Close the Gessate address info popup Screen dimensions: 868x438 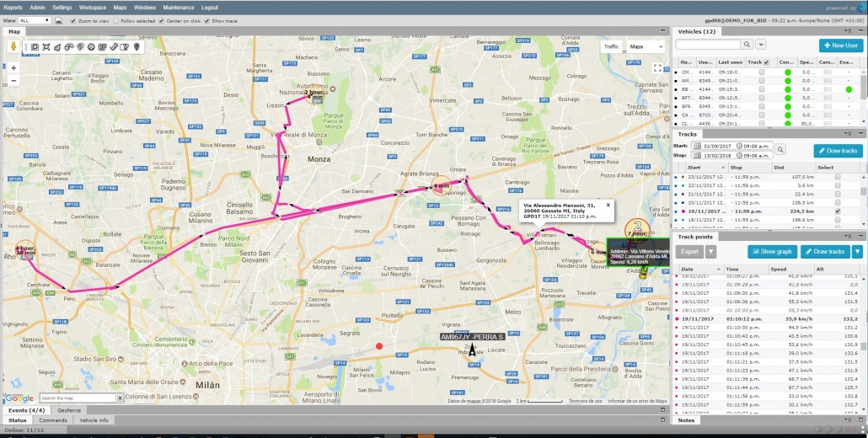click(608, 205)
